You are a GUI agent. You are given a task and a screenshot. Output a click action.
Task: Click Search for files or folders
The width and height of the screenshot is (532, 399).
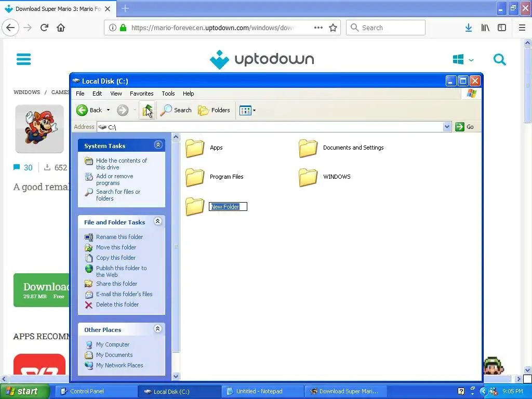click(x=118, y=195)
